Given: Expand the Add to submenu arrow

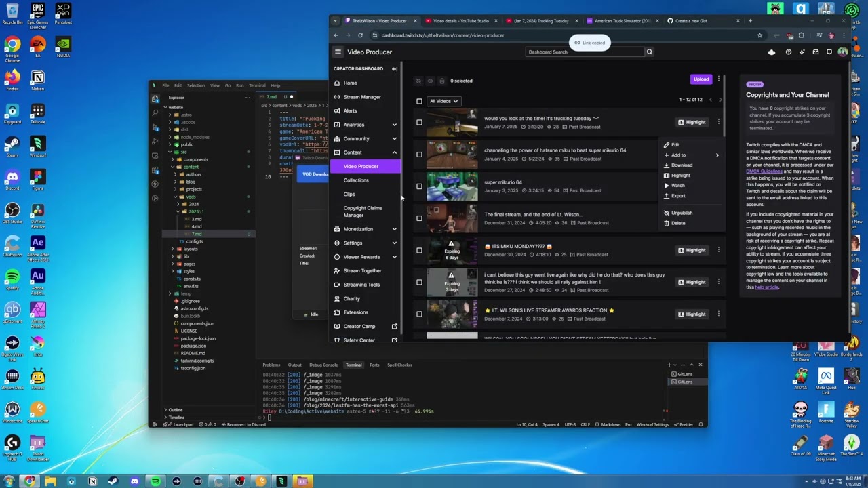Looking at the screenshot, I should click(x=717, y=155).
